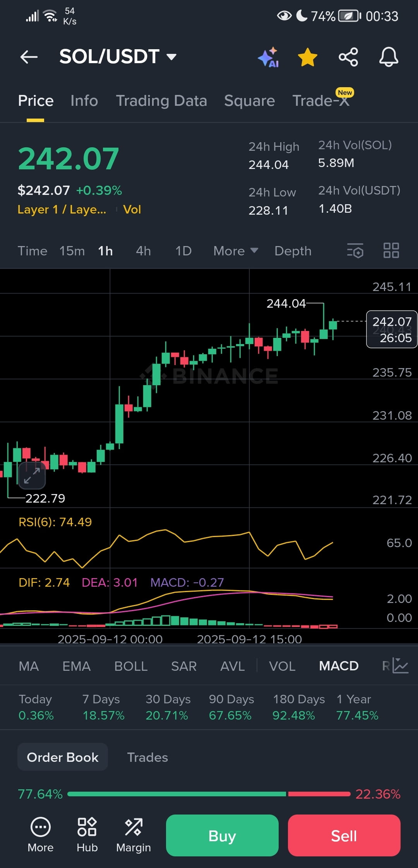The width and height of the screenshot is (418, 868).
Task: Select the 1D chart interval
Action: [x=183, y=251]
